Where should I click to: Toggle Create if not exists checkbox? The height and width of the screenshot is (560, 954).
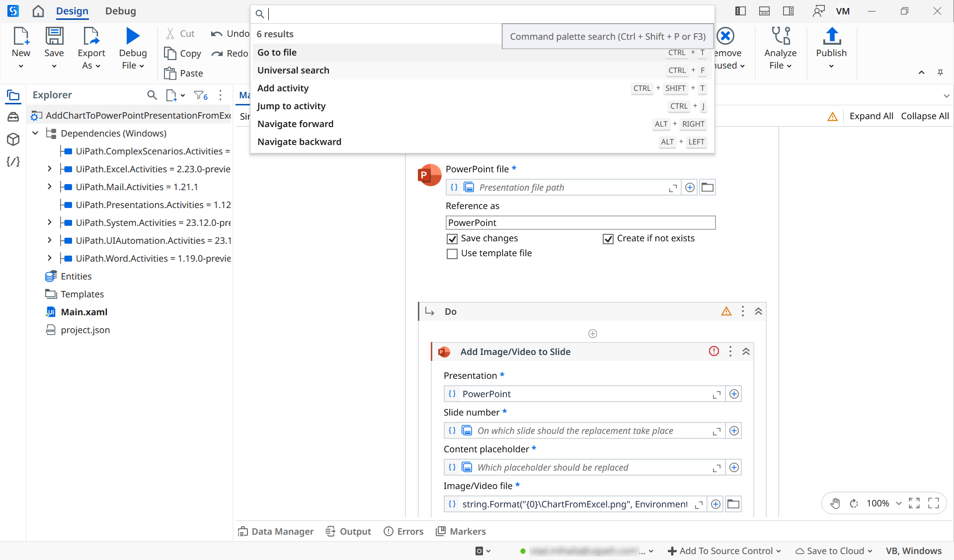[x=608, y=239]
